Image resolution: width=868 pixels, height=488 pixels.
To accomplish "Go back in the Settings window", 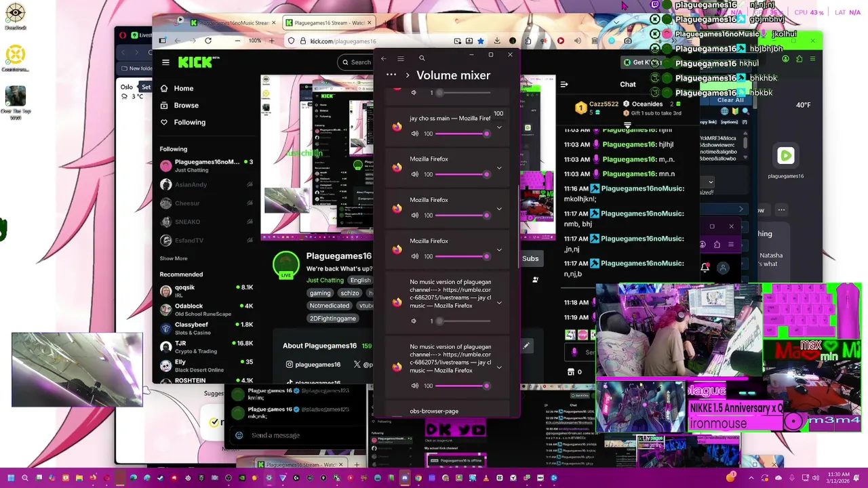I will coord(384,58).
